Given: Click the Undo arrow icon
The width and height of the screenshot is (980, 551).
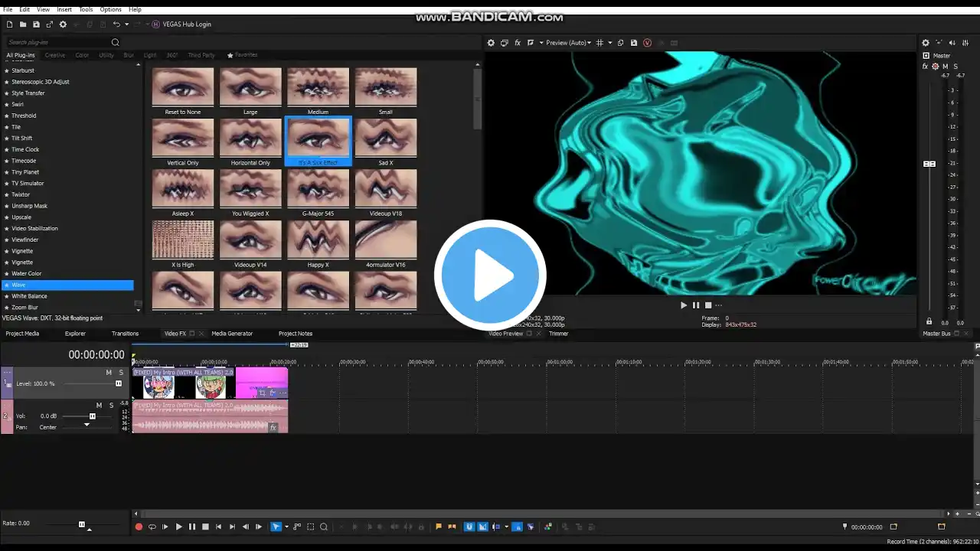Looking at the screenshot, I should 116,24.
